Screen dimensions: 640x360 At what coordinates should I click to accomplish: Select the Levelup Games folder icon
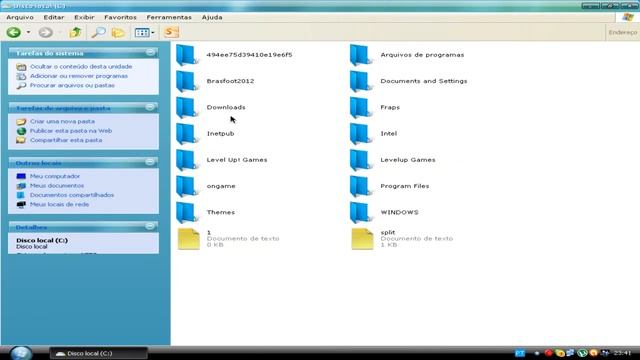(361, 160)
